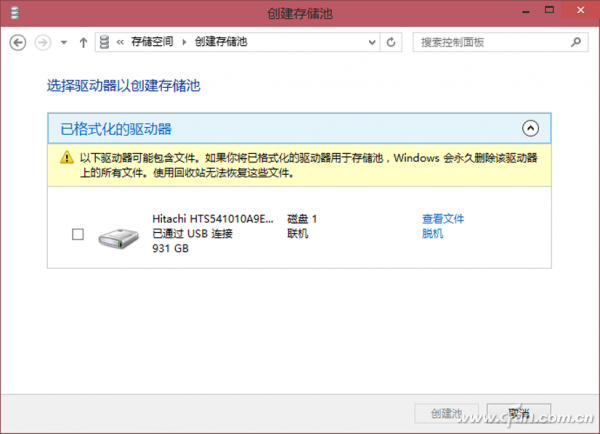Maximize the 创建存储池 window
The width and height of the screenshot is (600, 434).
(549, 10)
